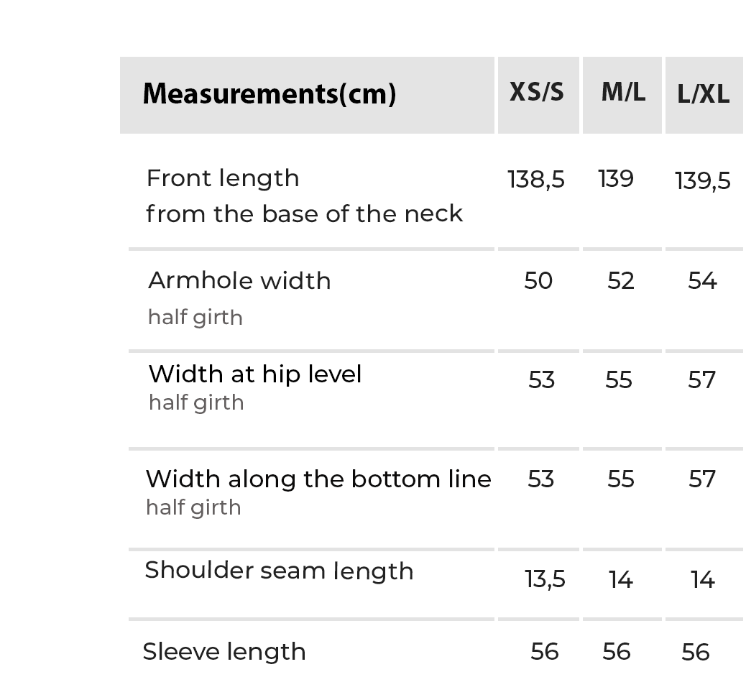This screenshot has height=700, width=746.
Task: Click the Front length row label
Action: 223,178
